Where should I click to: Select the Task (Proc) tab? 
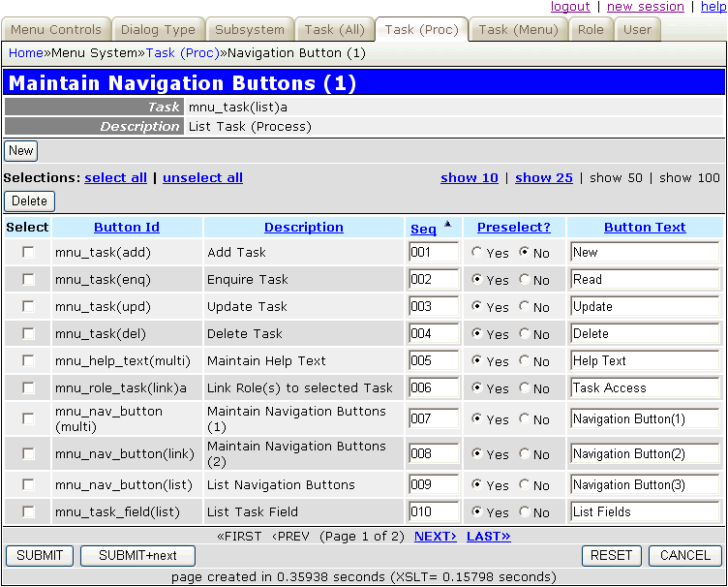point(421,30)
